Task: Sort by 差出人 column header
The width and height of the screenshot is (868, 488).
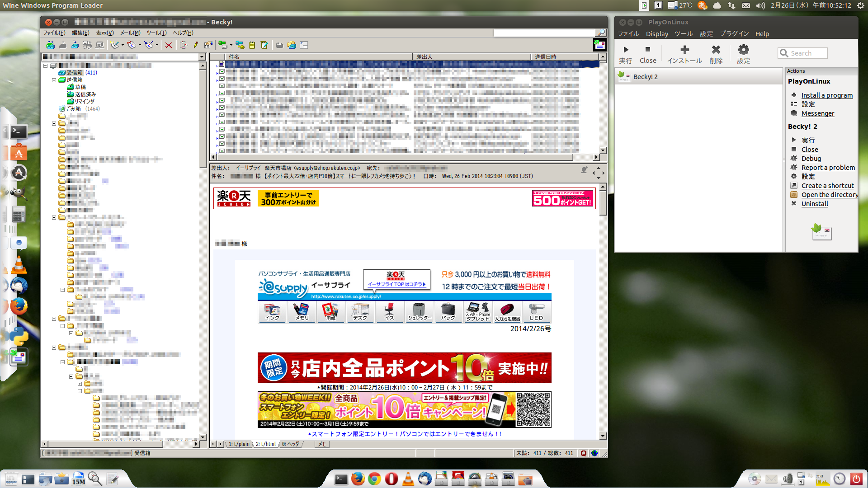Action: pos(471,57)
